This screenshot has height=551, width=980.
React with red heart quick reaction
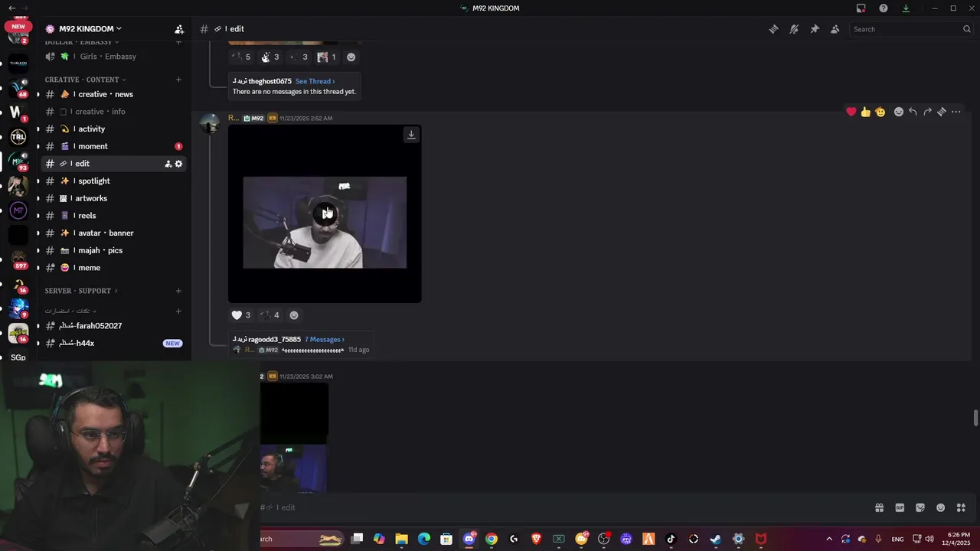click(851, 112)
